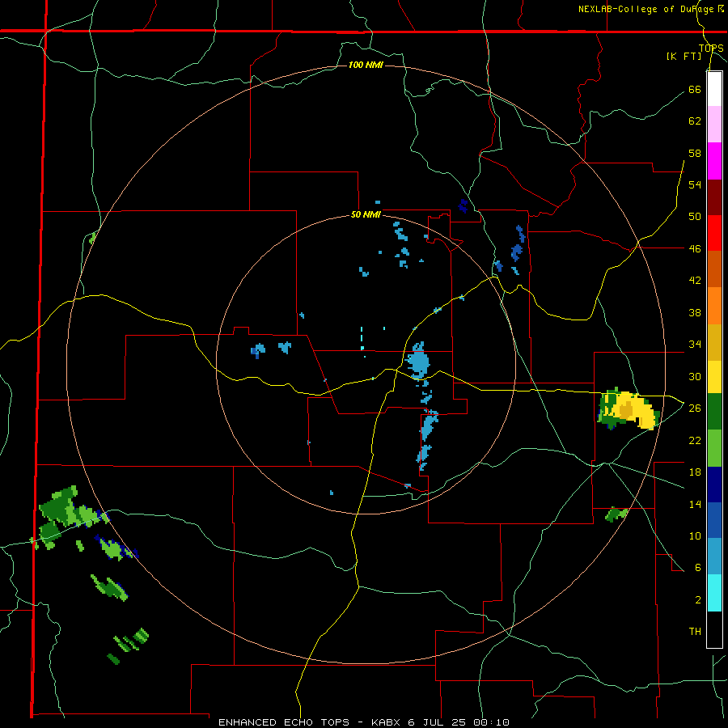
Task: Click the ENHANCED ECHO TOPS caption text
Action: [x=284, y=722]
